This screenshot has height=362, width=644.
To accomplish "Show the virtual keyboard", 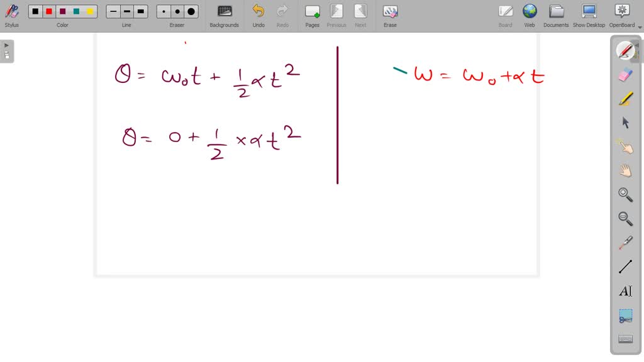I will click(625, 339).
